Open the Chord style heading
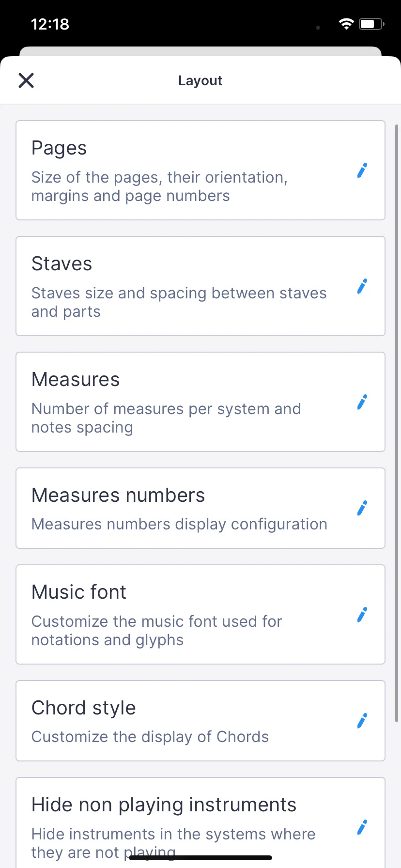Screen dimensions: 401x868 point(83,708)
